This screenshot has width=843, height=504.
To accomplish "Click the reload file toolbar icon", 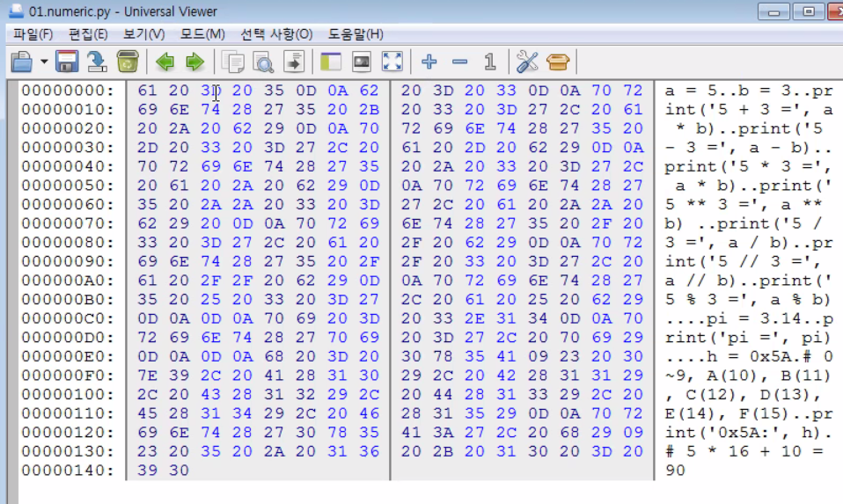I will [x=97, y=62].
